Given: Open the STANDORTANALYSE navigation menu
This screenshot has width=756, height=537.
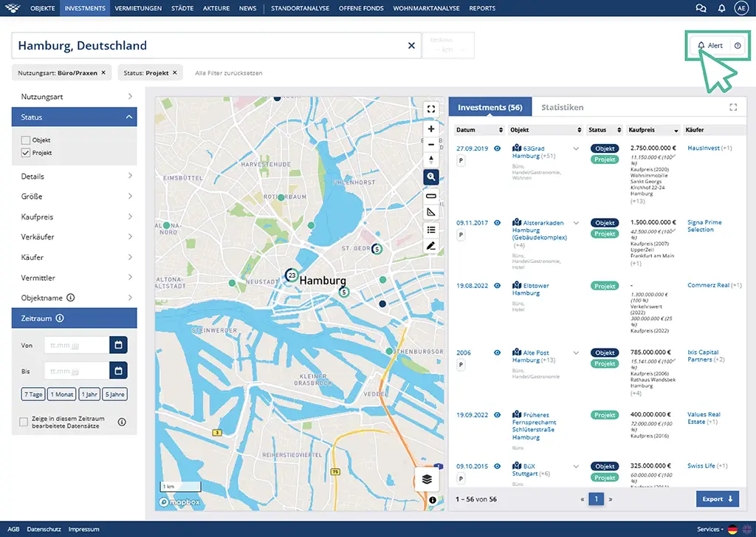Looking at the screenshot, I should [300, 8].
